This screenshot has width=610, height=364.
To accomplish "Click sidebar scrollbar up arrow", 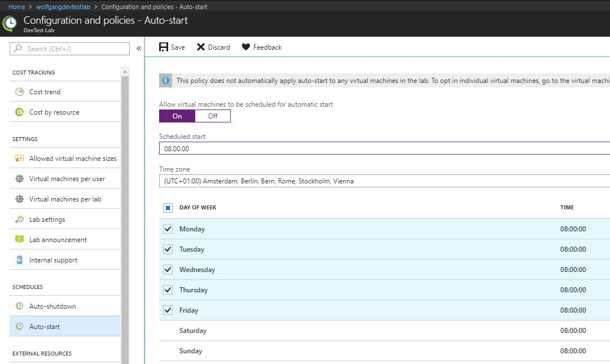I will 125,72.
